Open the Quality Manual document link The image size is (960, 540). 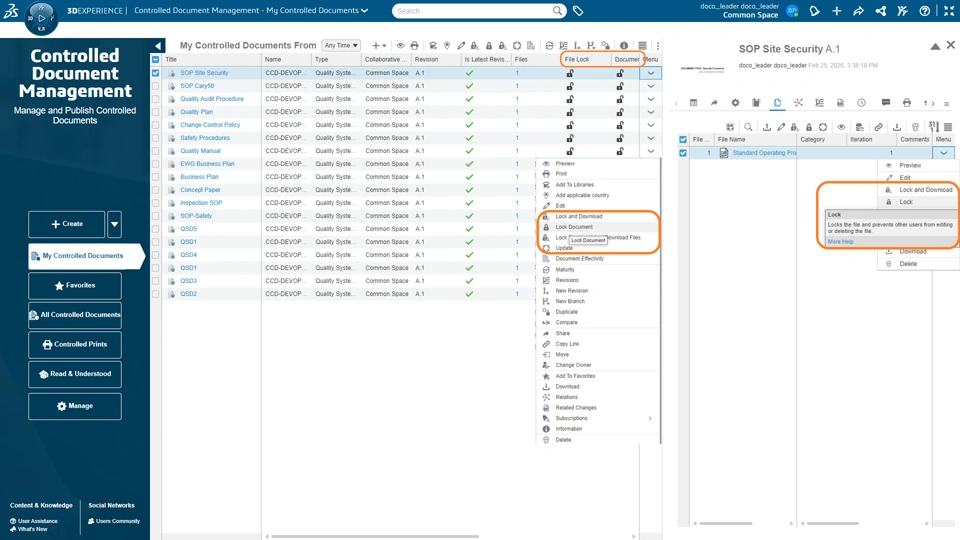tap(200, 151)
